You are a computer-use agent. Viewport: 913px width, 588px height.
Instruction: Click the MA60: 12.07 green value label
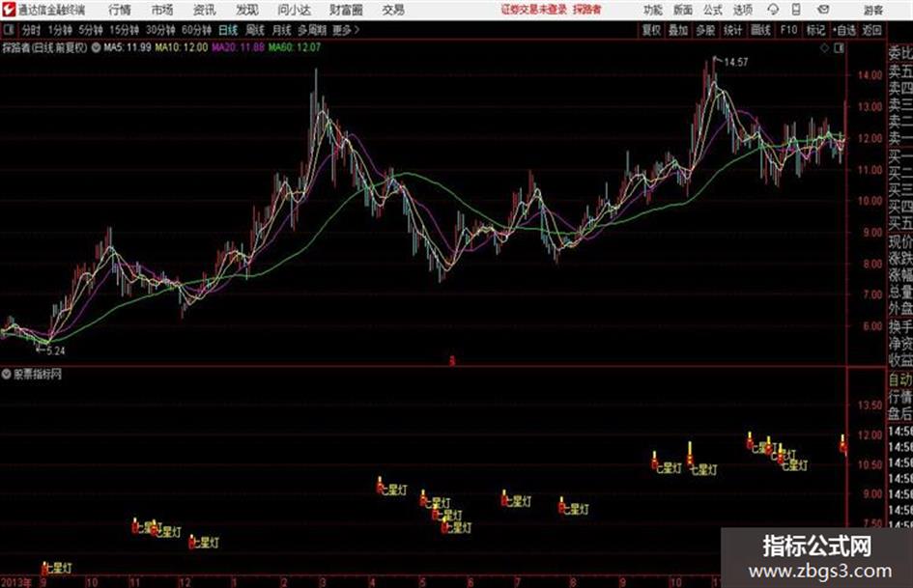[295, 47]
